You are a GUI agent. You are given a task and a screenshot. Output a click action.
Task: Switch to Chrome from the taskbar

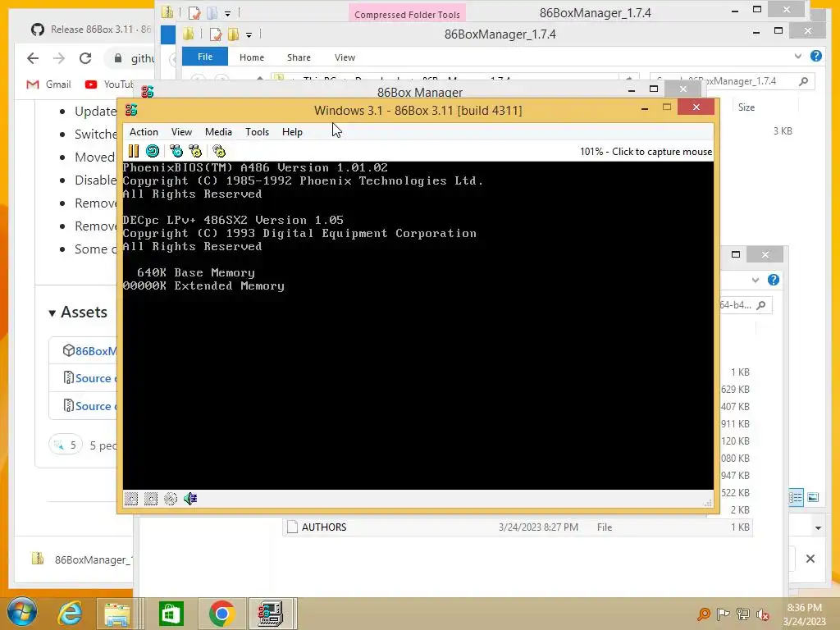[x=221, y=614]
